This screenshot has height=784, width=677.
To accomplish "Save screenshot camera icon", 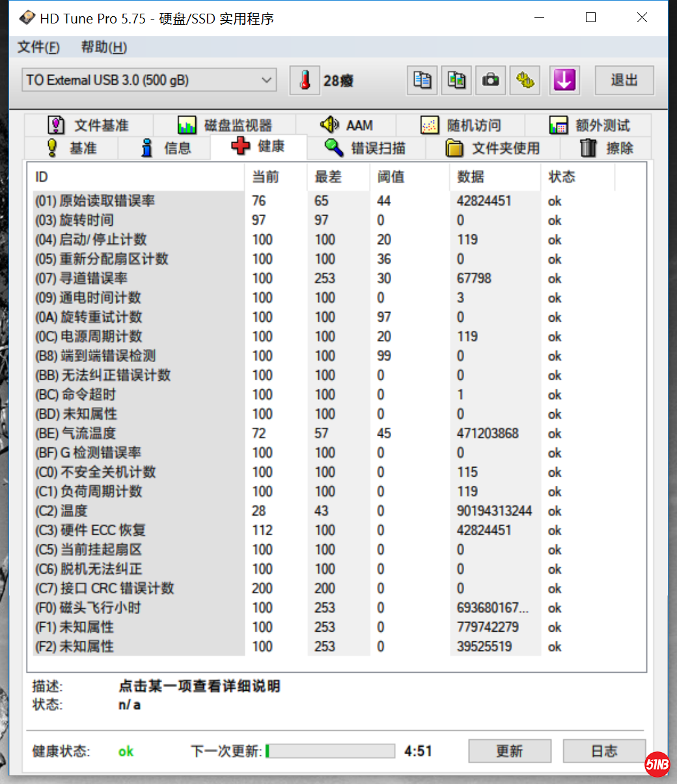I will coord(490,81).
